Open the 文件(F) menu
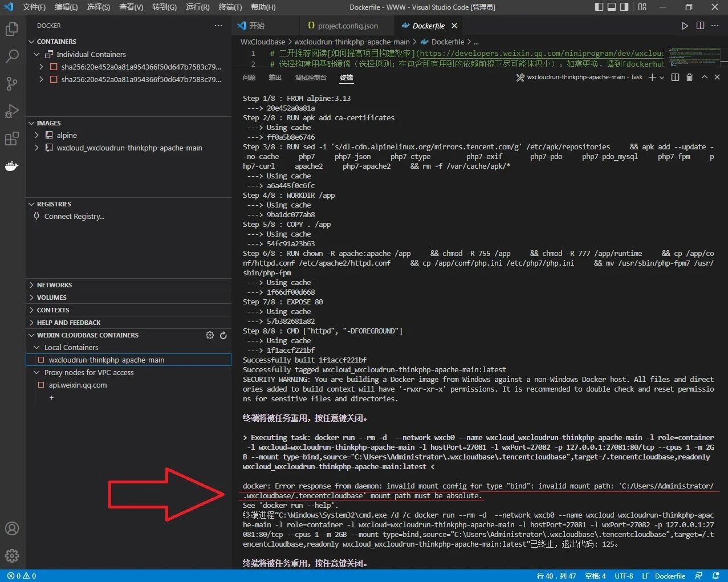728x582 pixels. 34,7
